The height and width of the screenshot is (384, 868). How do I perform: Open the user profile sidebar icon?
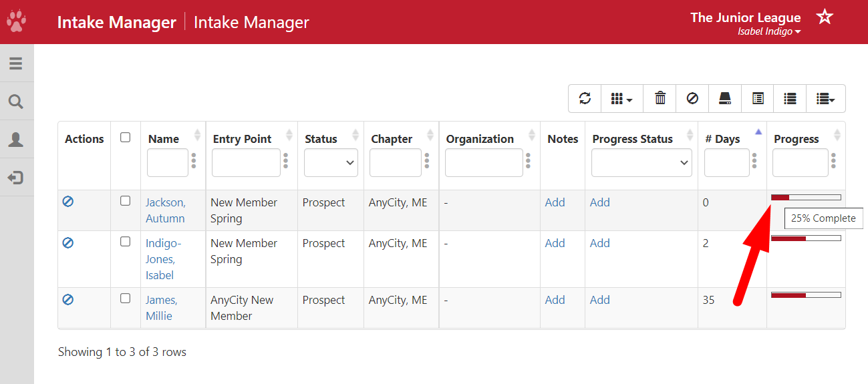[x=16, y=140]
